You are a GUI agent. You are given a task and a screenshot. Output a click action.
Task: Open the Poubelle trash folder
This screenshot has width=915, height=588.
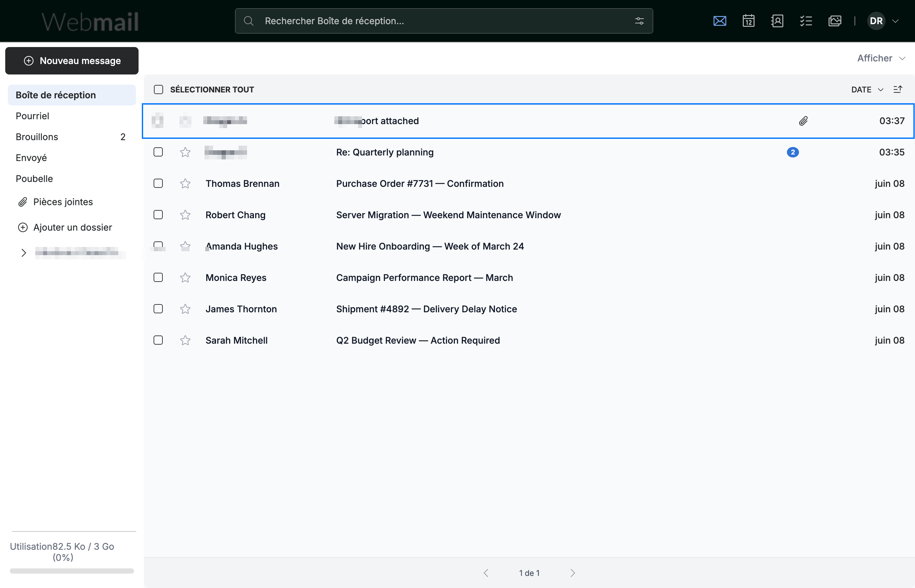click(x=72, y=179)
